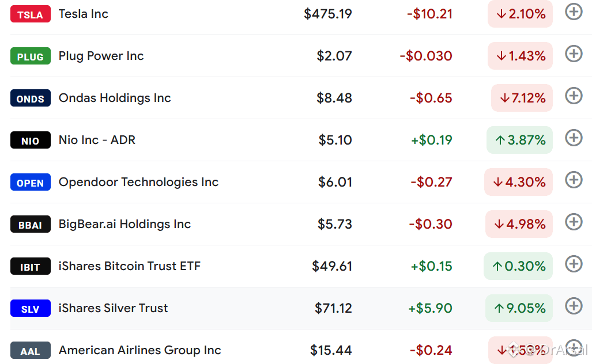Image resolution: width=592 pixels, height=364 pixels.
Task: Add Tesla Inc to watchlist
Action: coord(574,12)
